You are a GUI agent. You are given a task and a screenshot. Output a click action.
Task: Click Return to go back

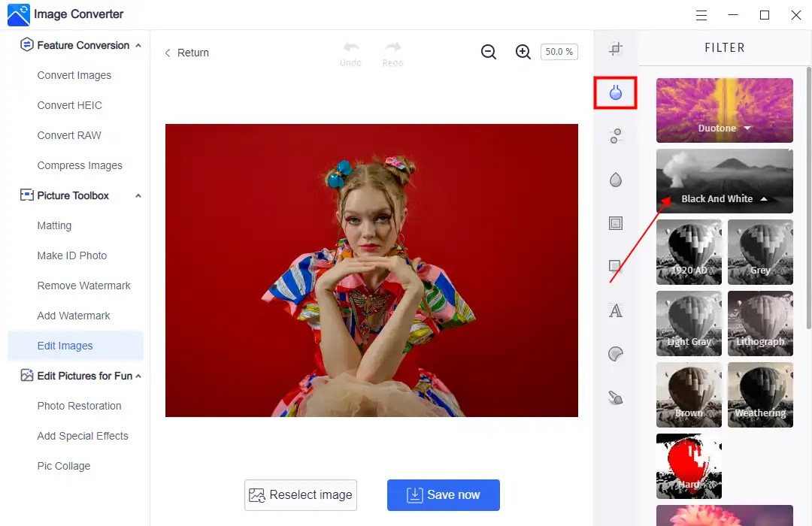[187, 53]
